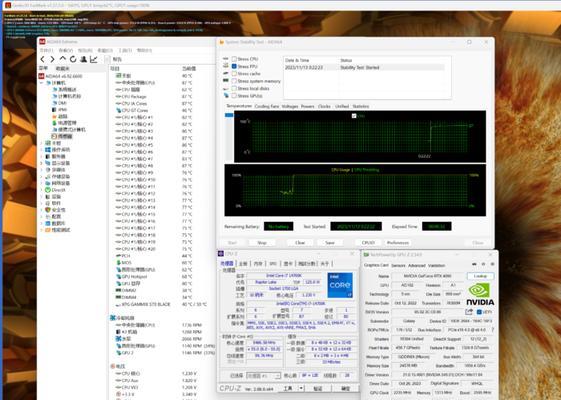Click the 性能测试 icon in AIDA64 tree

pyautogui.click(x=48, y=230)
